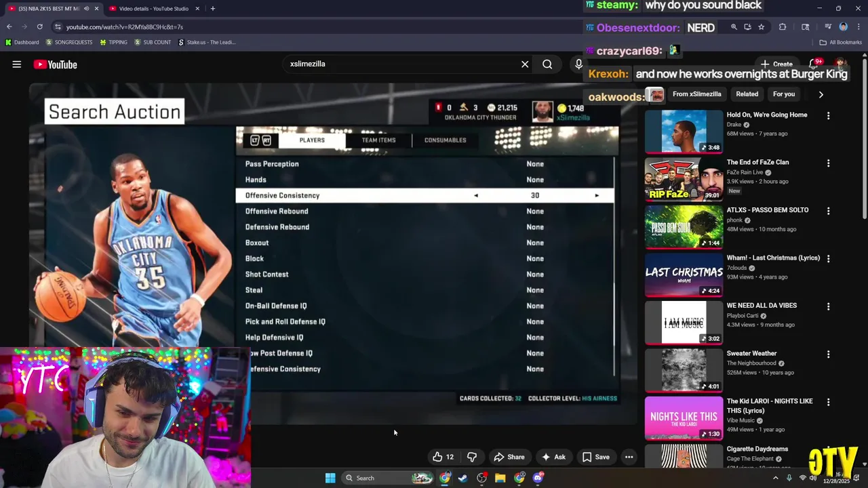Run the search with the magnifier button
This screenshot has width=868, height=488.
(547, 64)
